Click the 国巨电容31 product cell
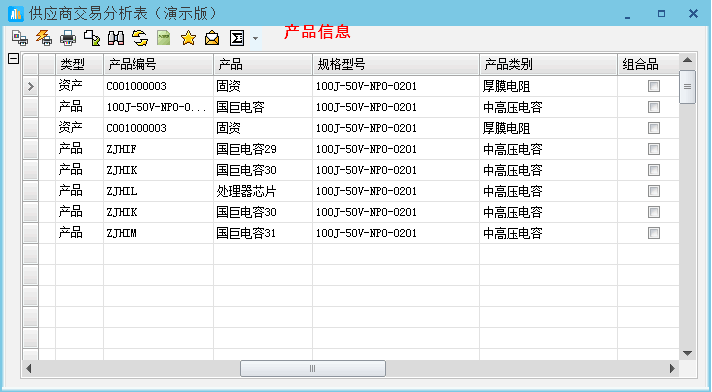This screenshot has width=712, height=392. point(263,233)
